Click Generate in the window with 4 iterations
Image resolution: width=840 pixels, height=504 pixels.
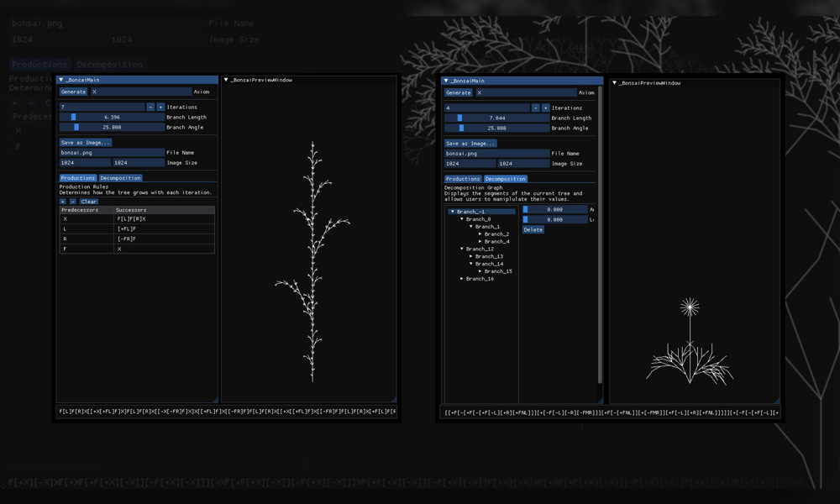click(x=459, y=93)
